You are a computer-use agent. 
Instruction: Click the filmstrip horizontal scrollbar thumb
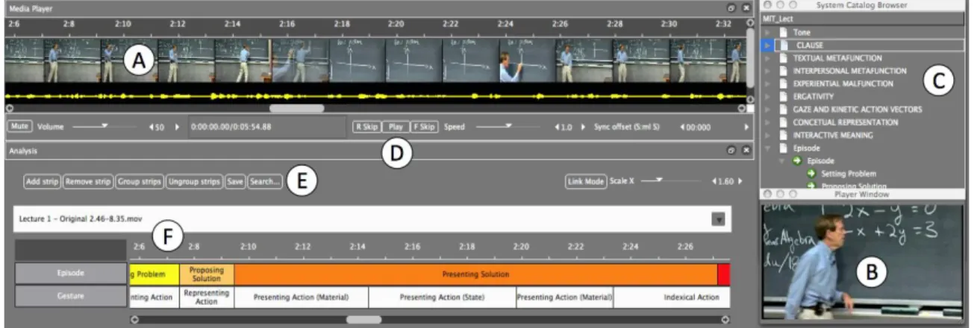pyautogui.click(x=297, y=108)
